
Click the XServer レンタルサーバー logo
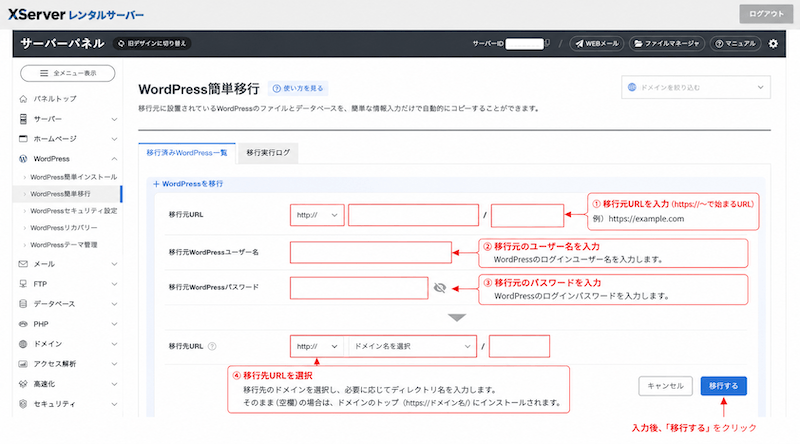pyautogui.click(x=76, y=15)
